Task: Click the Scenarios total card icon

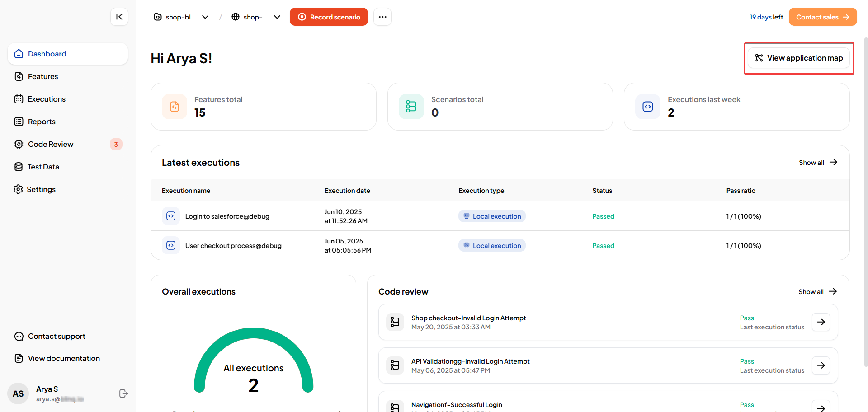Action: tap(411, 107)
